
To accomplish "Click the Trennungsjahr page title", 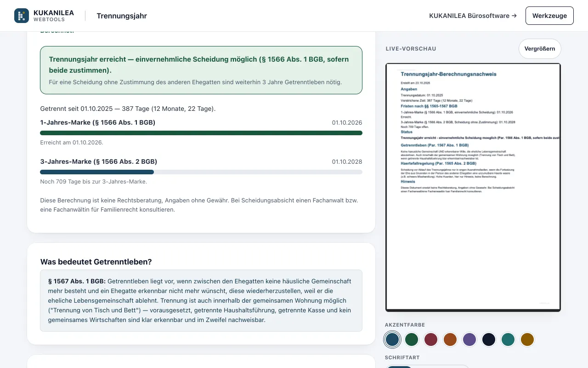I will pos(122,16).
